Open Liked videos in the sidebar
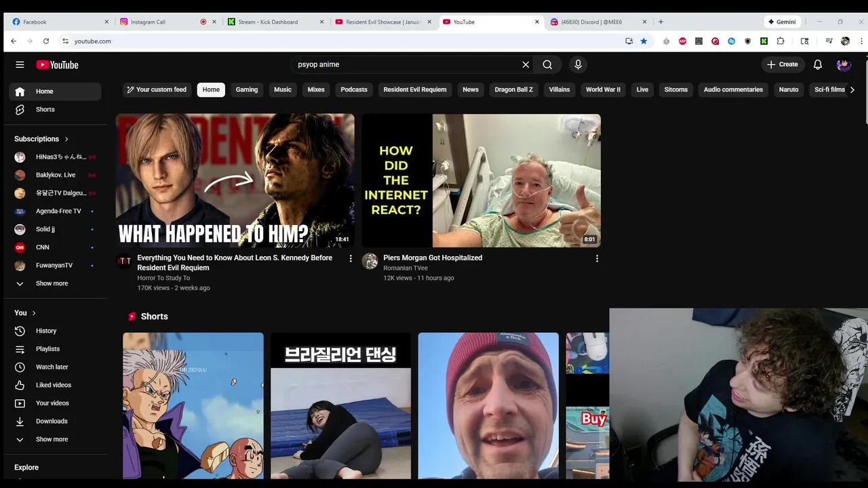 pyautogui.click(x=55, y=385)
